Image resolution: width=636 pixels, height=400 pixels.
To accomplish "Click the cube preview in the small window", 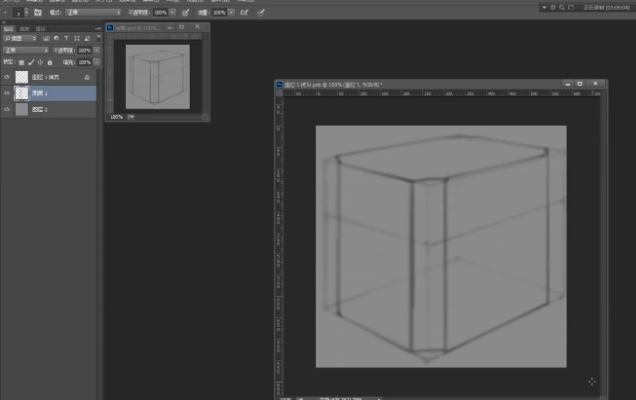I will [x=157, y=77].
